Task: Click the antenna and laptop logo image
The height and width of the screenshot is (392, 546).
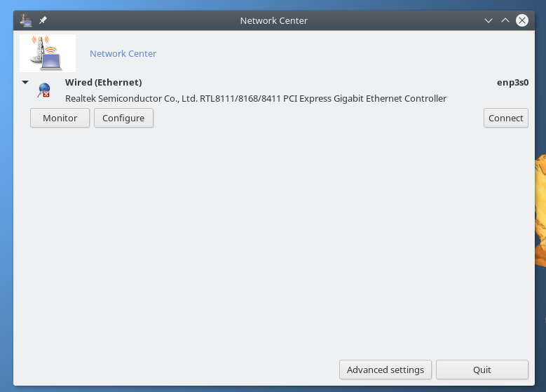Action: (x=48, y=53)
